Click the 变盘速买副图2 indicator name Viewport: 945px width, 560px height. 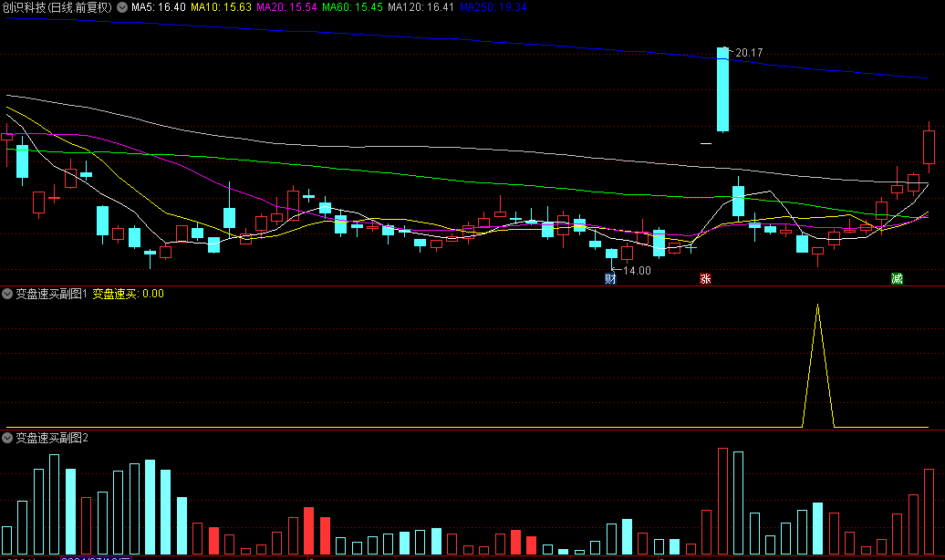[52, 438]
